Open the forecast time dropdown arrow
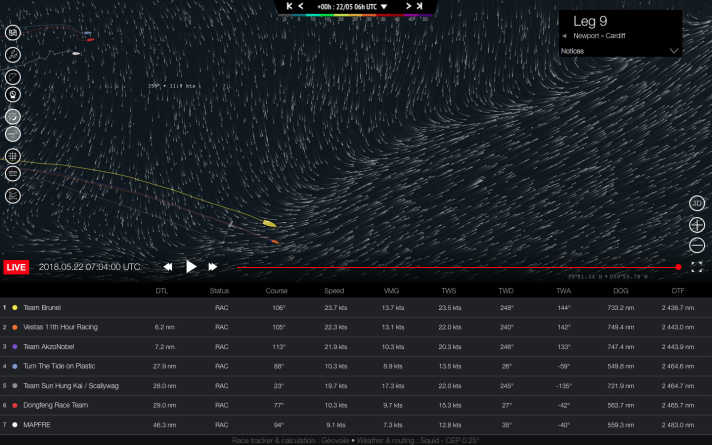This screenshot has height=445, width=712. coord(383,7)
